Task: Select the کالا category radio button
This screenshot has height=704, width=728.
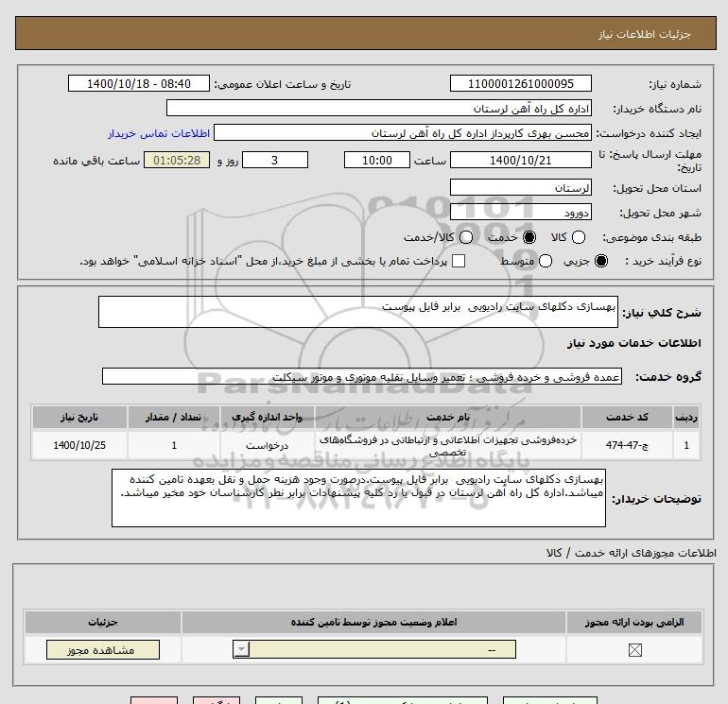Action: coord(578,237)
